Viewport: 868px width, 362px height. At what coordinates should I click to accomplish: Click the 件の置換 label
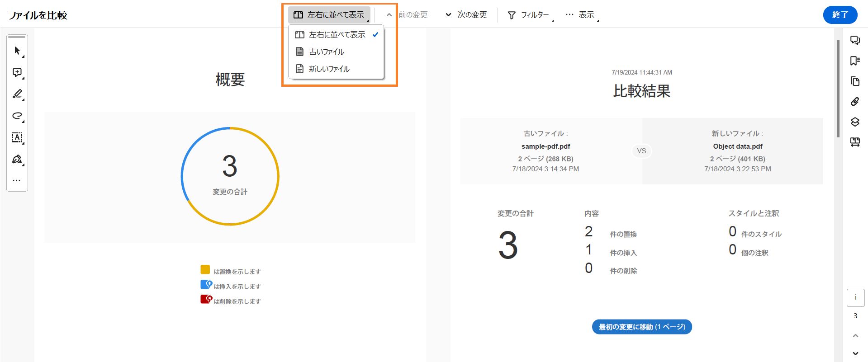(623, 234)
